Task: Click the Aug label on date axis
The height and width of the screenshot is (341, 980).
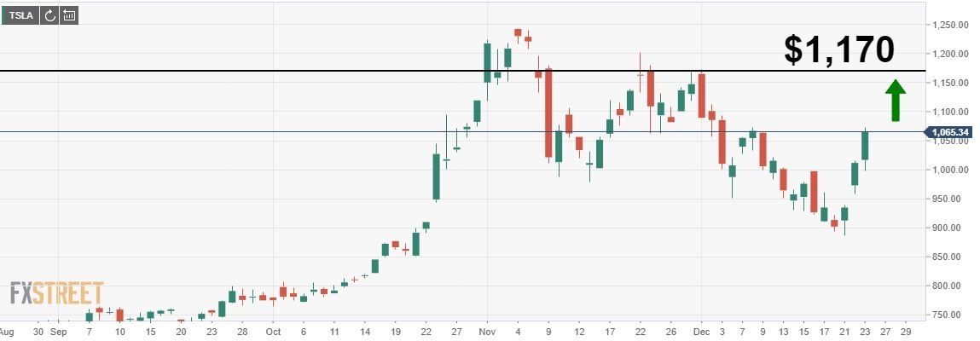Action: 8,331
